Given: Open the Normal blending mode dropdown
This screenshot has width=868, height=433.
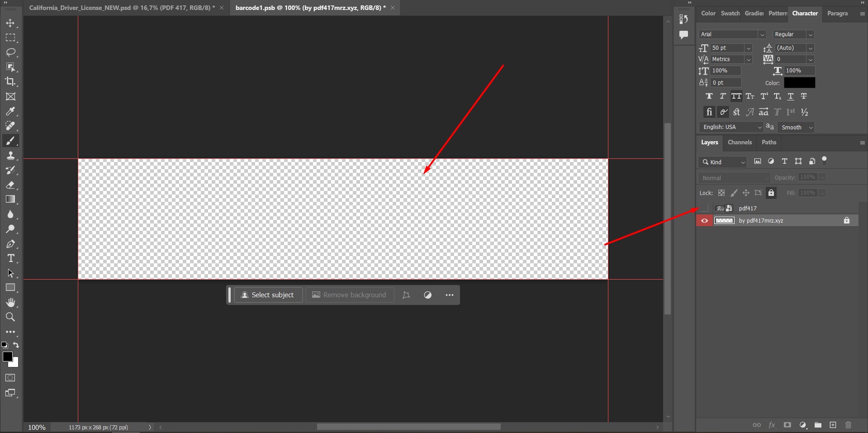Looking at the screenshot, I should [734, 178].
